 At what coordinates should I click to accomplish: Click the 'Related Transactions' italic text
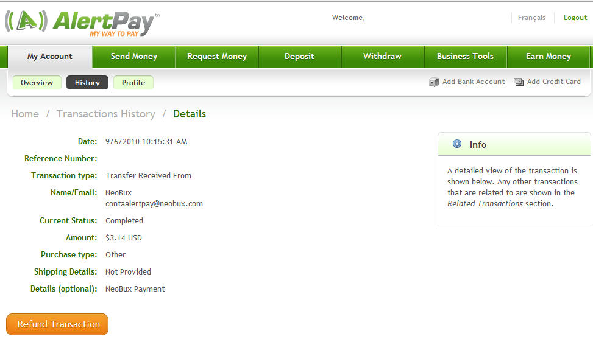pos(485,203)
